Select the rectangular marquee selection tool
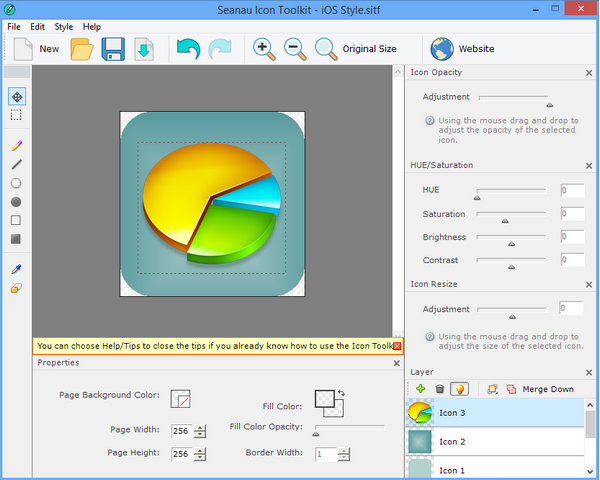The height and width of the screenshot is (480, 600). tap(16, 115)
